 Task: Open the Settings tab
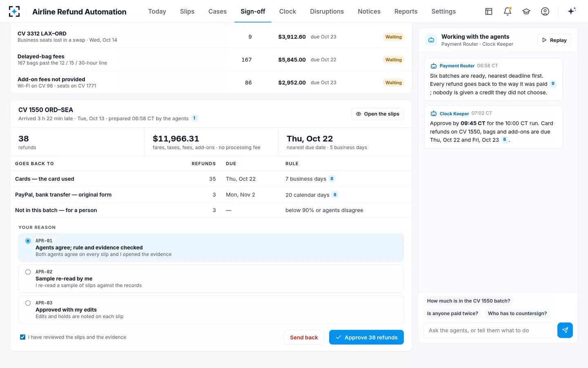443,11
